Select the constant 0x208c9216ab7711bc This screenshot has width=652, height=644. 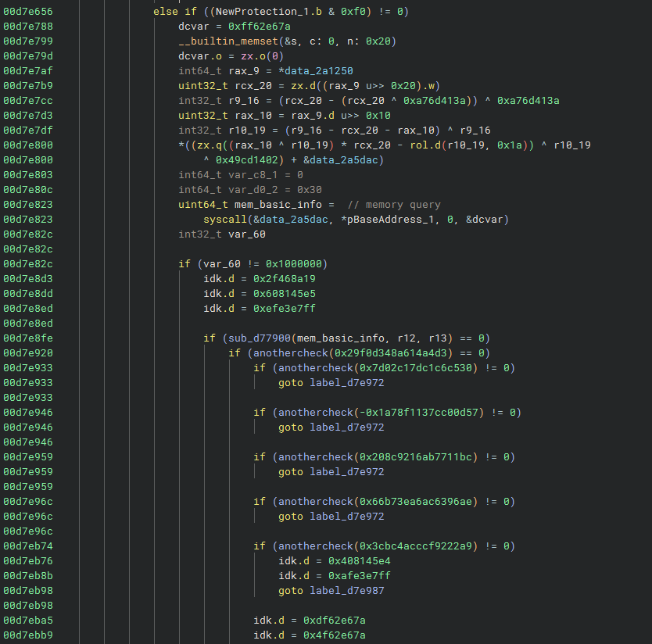coord(416,457)
